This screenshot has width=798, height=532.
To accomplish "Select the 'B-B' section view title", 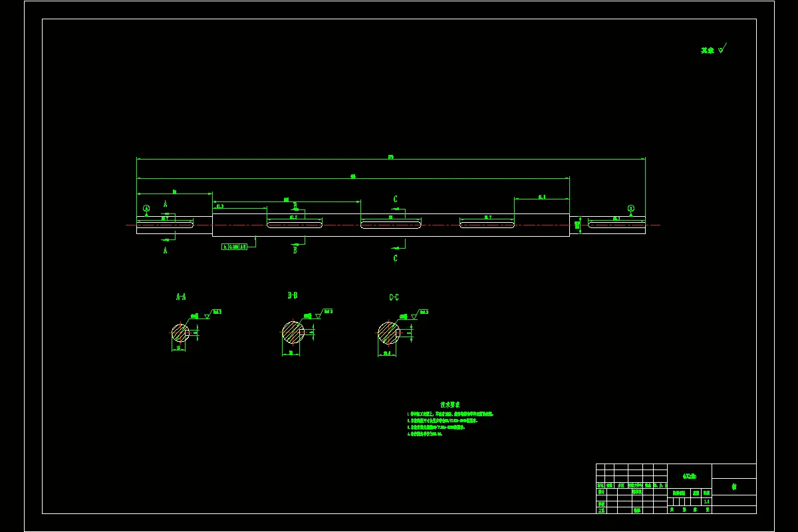I will [x=293, y=295].
